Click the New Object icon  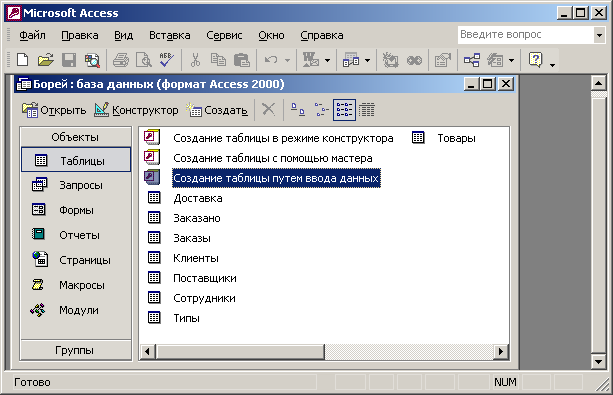coord(495,60)
